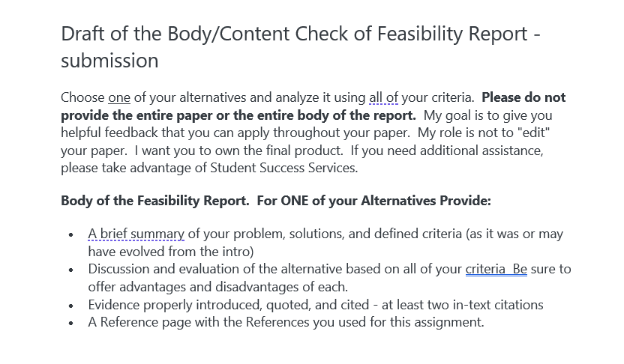Image resolution: width=624 pixels, height=364 pixels.
Task: Click the bullet before "A Reference page"
Action: tap(71, 323)
